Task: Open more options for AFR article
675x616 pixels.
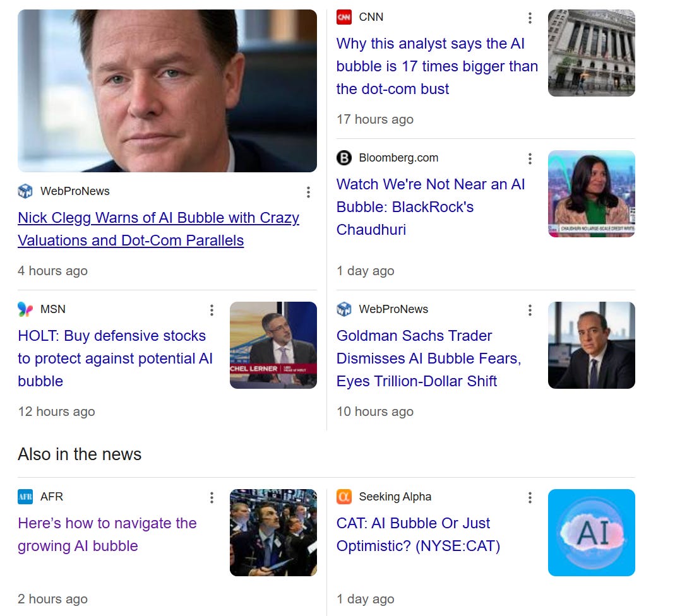Action: click(212, 498)
